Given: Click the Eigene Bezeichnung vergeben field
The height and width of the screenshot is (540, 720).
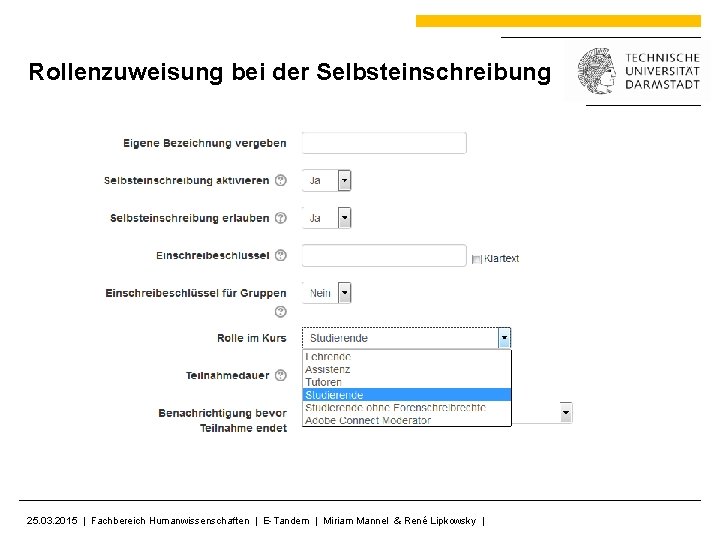Looking at the screenshot, I should (x=384, y=143).
